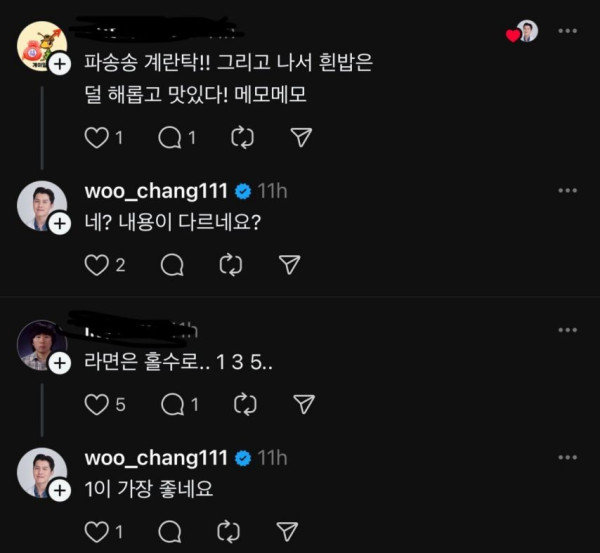Repost the reply 네? 내용이 다르네요?
This screenshot has height=553, width=600.
point(231,264)
